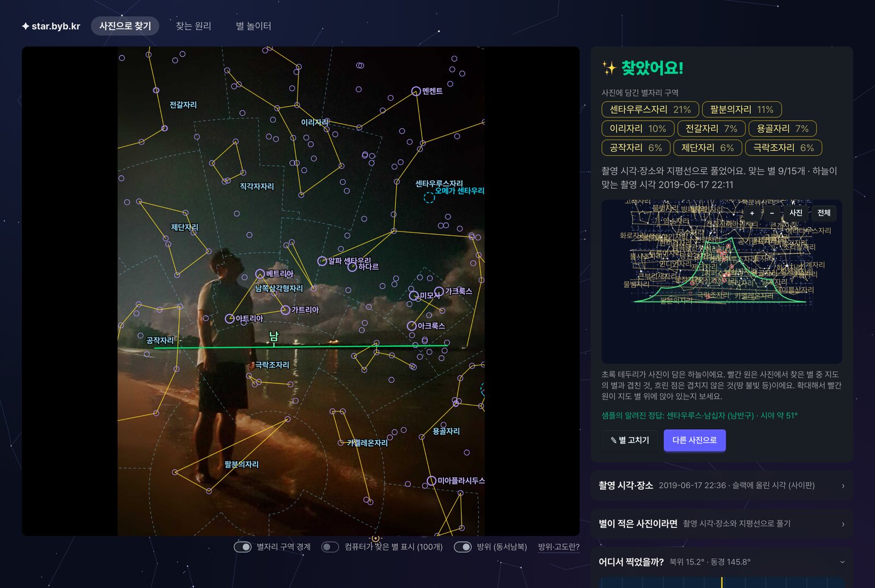Click the 남 south direction marker on horizon

(x=273, y=336)
